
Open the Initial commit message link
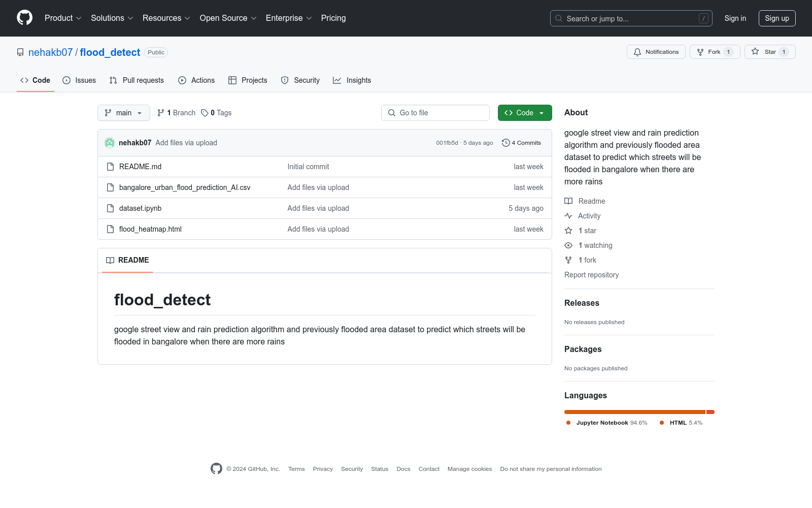point(308,167)
